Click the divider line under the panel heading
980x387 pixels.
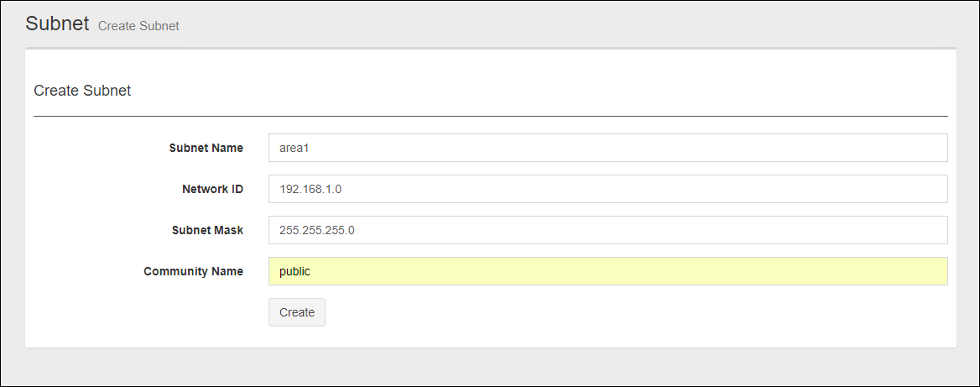[490, 116]
